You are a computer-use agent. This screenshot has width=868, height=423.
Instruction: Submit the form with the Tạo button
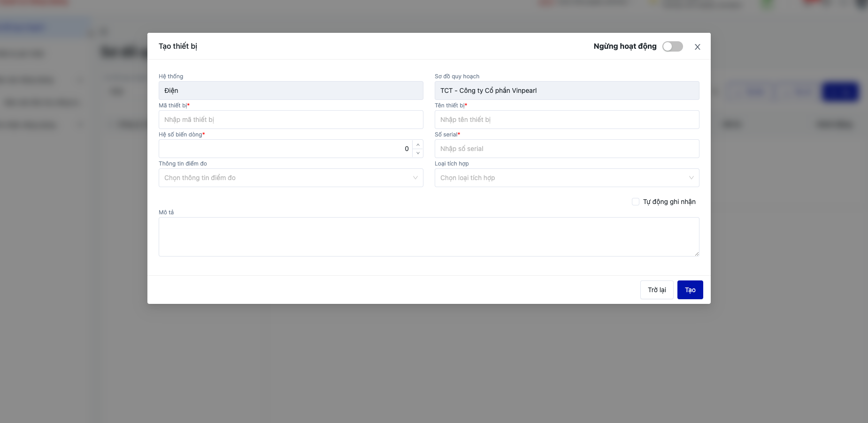tap(690, 290)
